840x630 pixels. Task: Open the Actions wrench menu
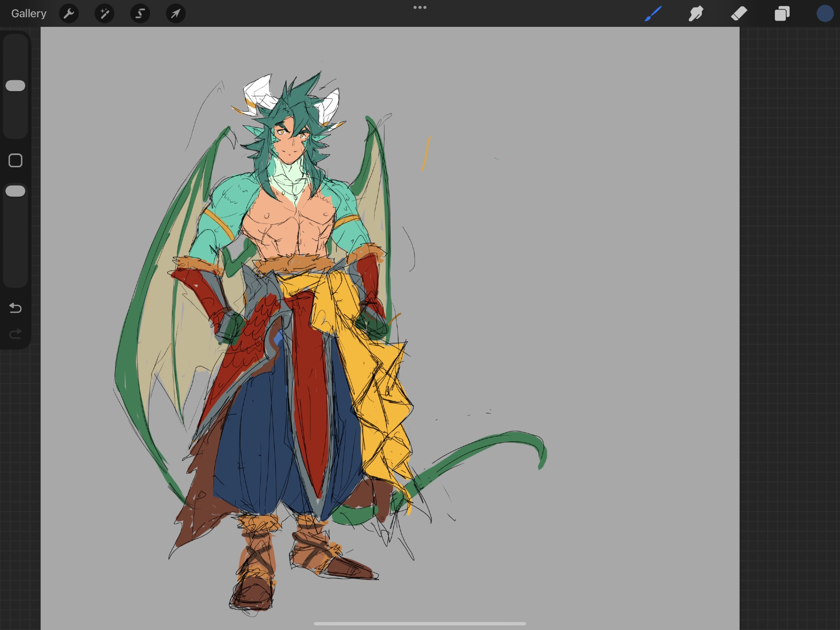[69, 14]
